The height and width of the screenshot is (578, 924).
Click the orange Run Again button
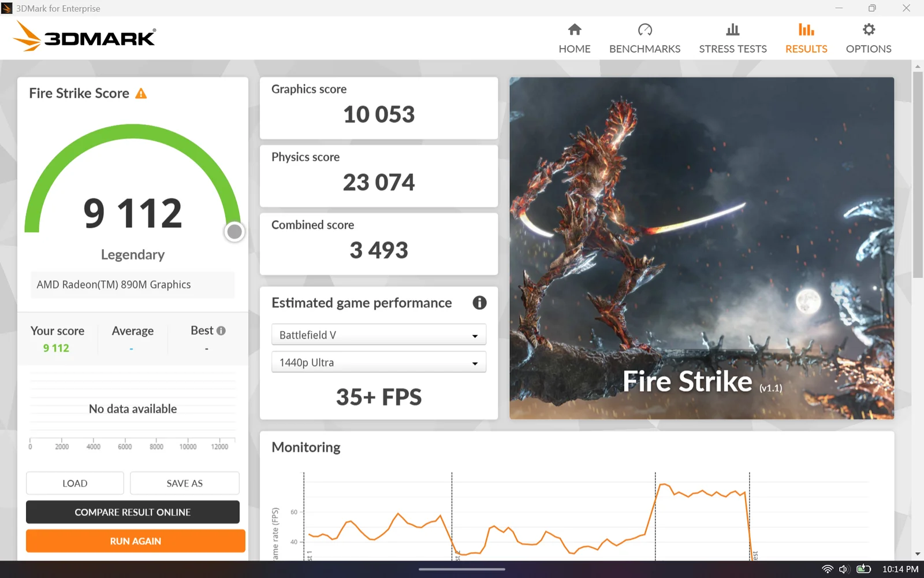coord(135,541)
